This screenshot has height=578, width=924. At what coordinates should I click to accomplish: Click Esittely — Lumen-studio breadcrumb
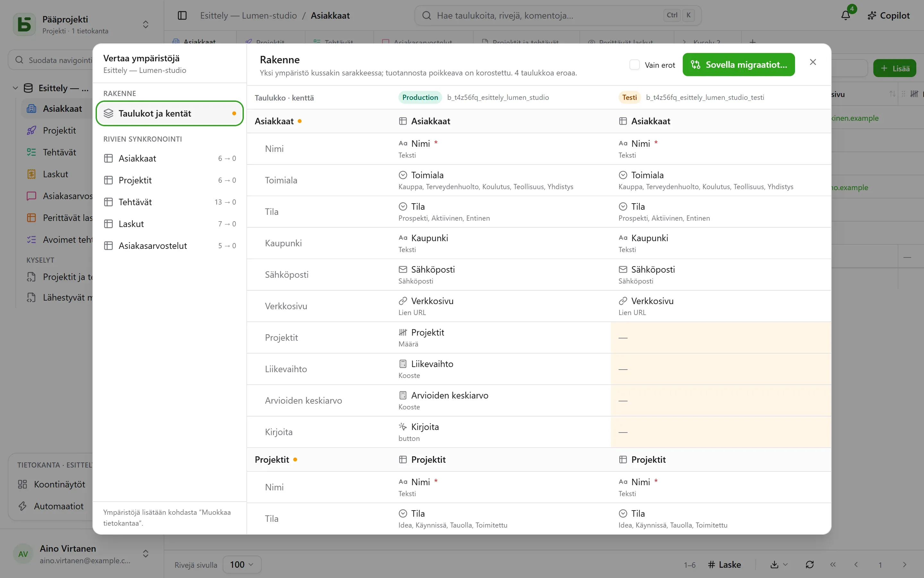coord(248,15)
